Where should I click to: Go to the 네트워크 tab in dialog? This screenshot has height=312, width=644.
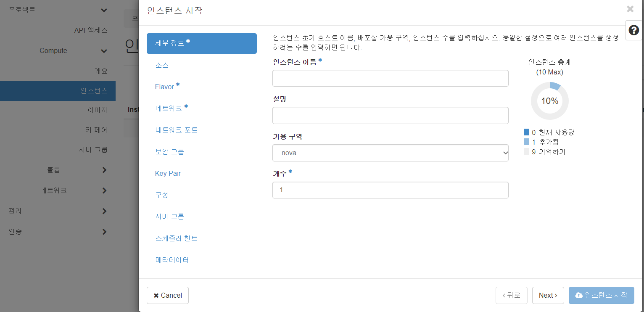(172, 108)
